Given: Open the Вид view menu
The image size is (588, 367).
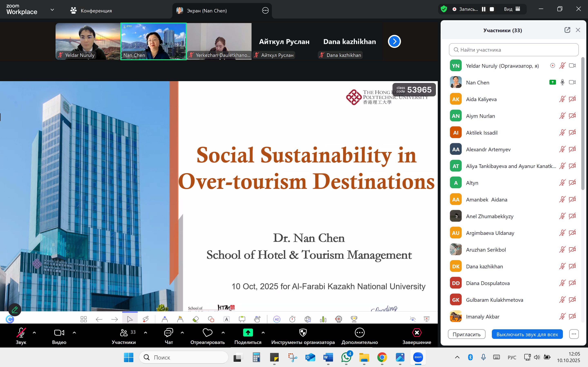Looking at the screenshot, I should (x=512, y=9).
